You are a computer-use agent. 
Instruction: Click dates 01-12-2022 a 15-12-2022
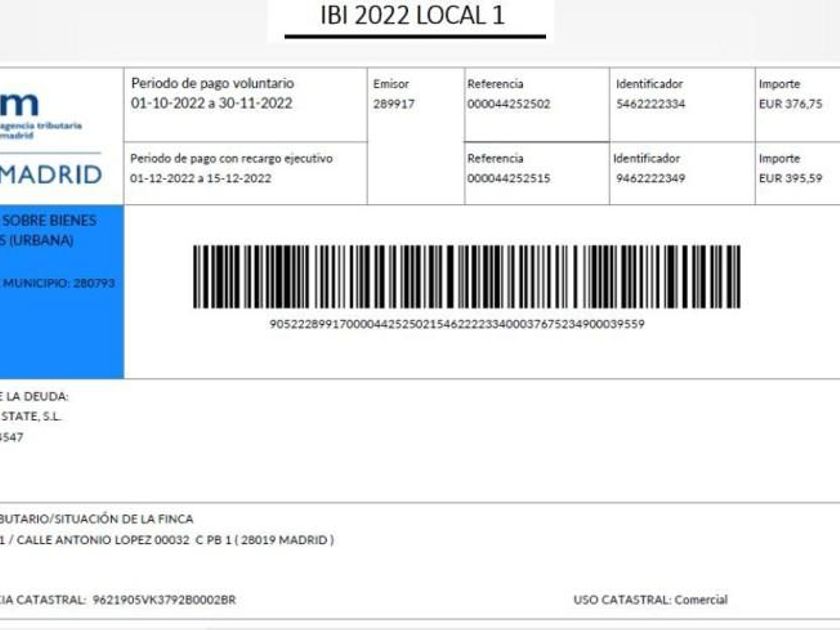(x=201, y=178)
